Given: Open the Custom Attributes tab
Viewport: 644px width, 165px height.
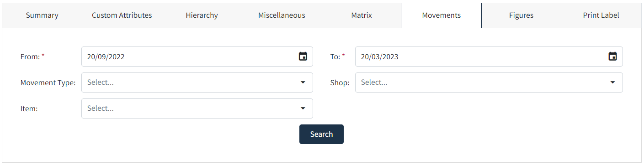Looking at the screenshot, I should pyautogui.click(x=122, y=15).
